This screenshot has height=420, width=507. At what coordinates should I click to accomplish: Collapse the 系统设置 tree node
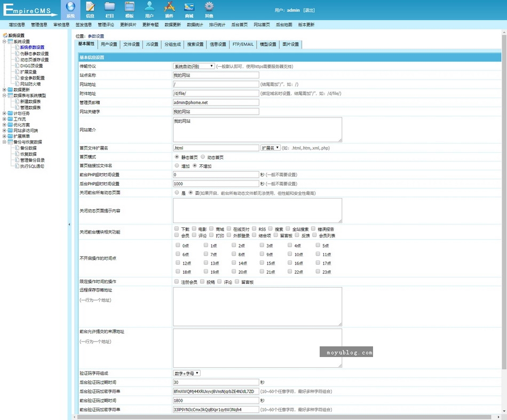click(4, 42)
